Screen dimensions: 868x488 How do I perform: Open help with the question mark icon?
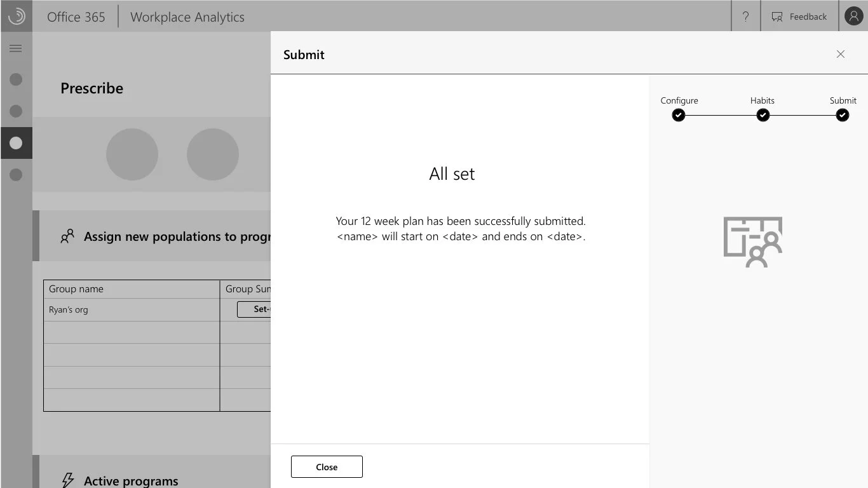[x=745, y=17]
